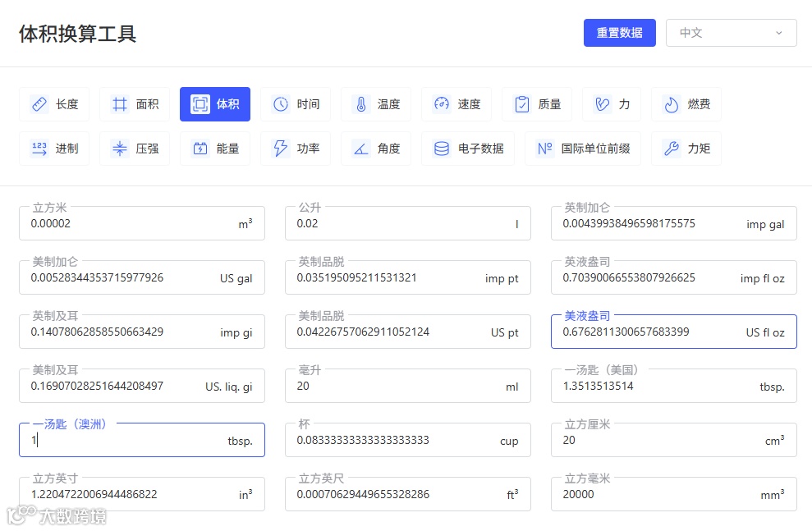The image size is (812, 531).
Task: Click into the 英制品脱 field
Action: (x=407, y=277)
